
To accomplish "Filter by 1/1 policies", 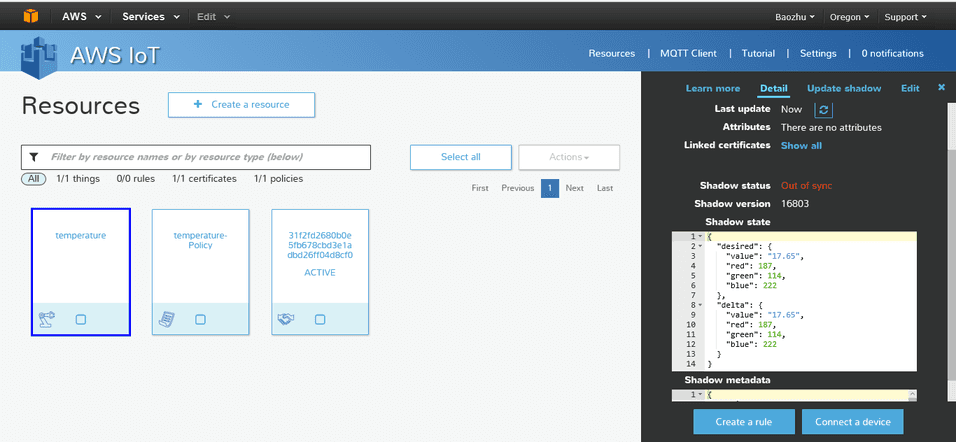I will tap(279, 179).
